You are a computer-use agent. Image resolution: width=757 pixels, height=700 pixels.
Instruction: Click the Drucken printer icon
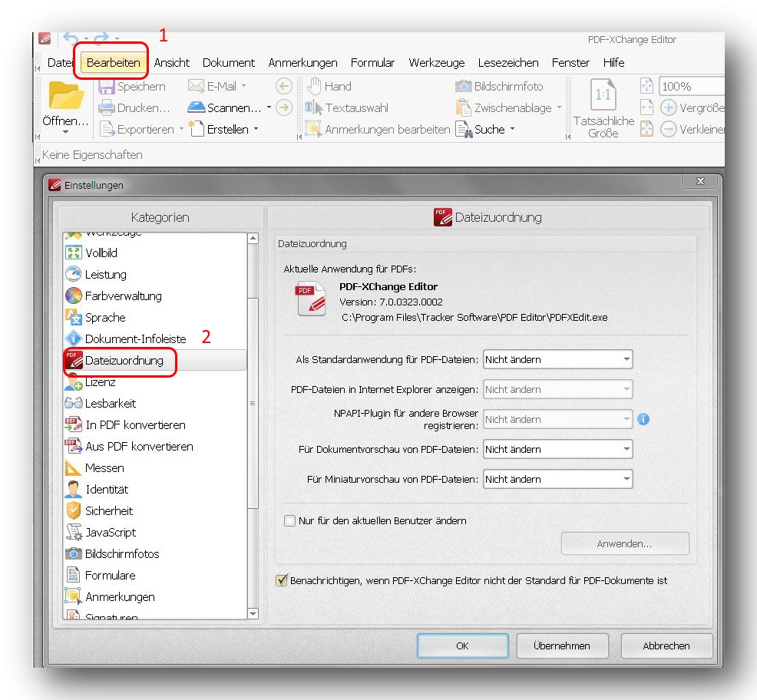click(106, 107)
